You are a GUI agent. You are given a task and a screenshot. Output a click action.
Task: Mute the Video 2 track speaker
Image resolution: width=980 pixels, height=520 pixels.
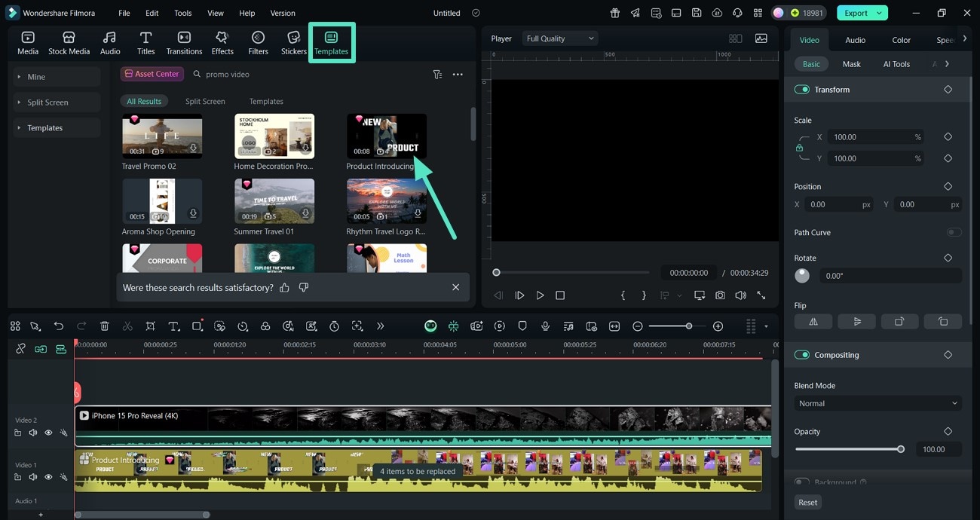[33, 433]
